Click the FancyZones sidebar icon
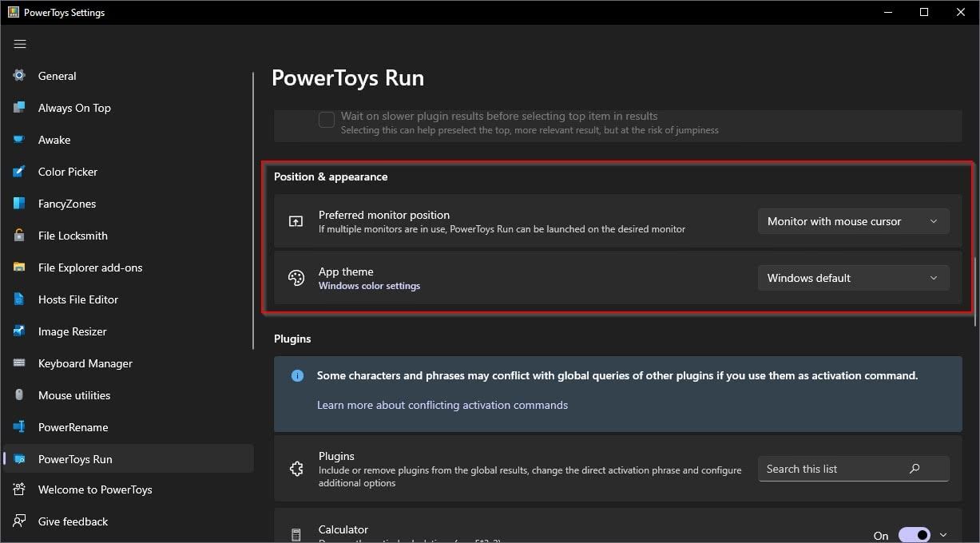The height and width of the screenshot is (543, 980). 19,204
